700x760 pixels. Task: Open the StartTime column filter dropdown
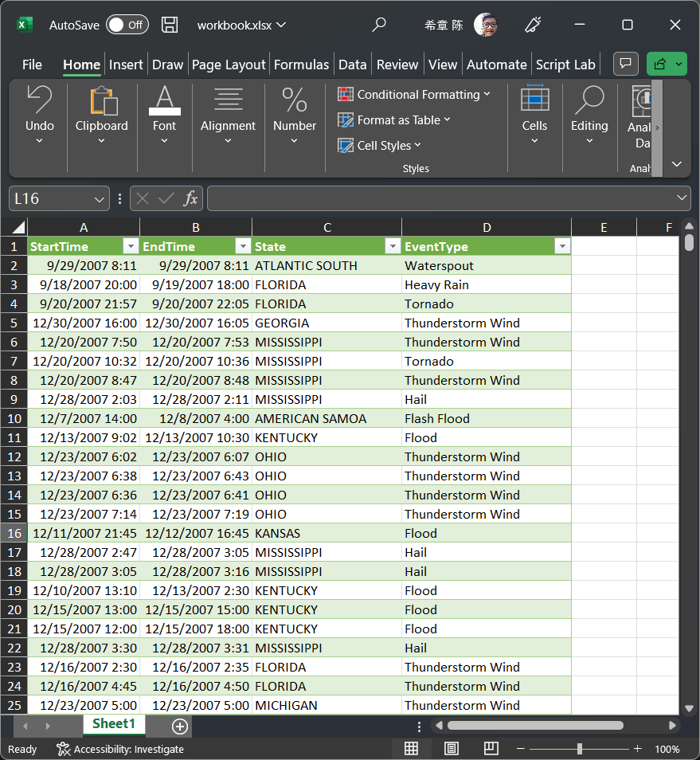click(x=131, y=247)
